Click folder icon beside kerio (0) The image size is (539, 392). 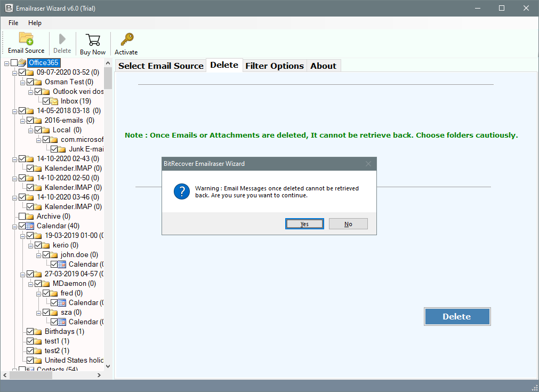(x=46, y=245)
